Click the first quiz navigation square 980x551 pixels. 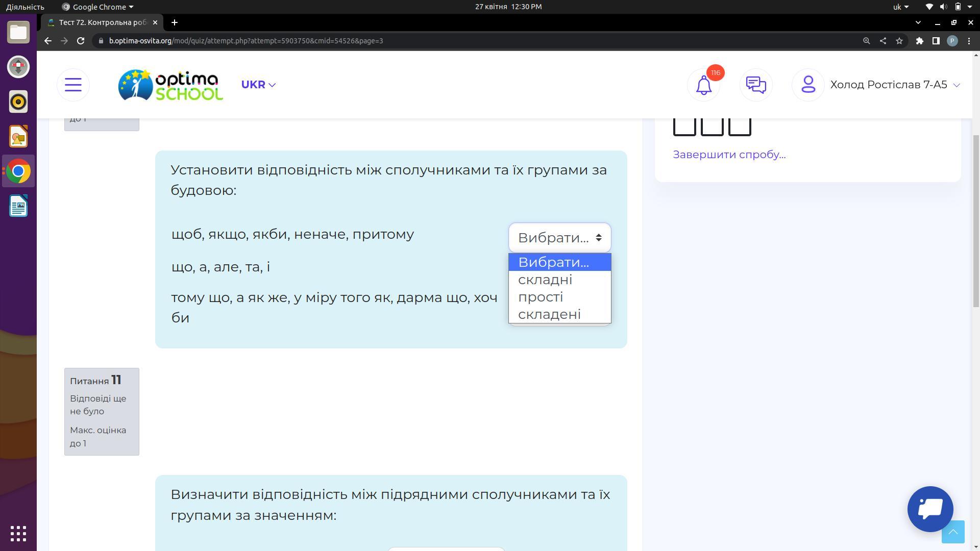point(684,126)
